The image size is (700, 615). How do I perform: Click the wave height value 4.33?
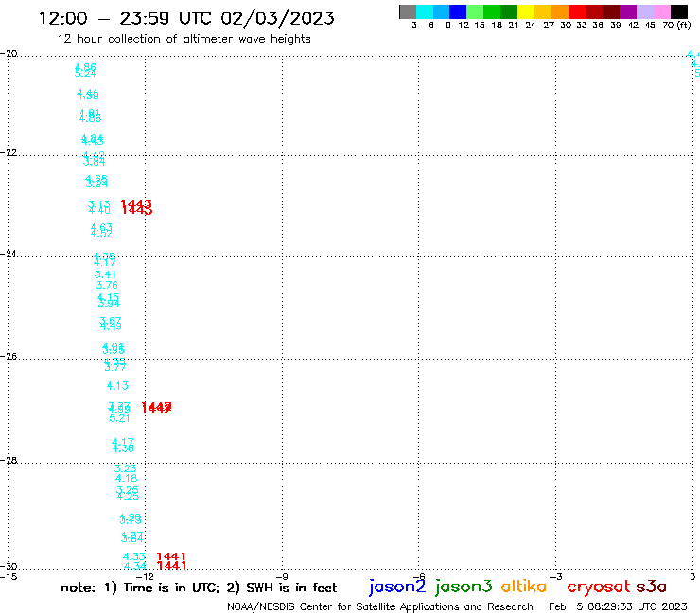134,556
